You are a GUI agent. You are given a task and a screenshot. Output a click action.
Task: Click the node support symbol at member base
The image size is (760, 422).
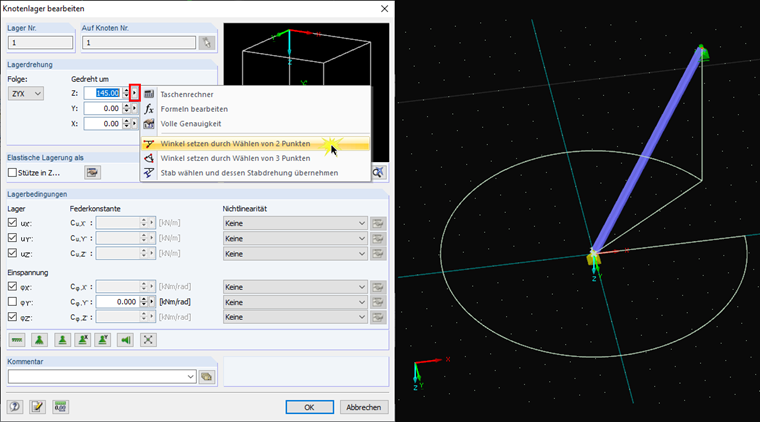(x=593, y=259)
